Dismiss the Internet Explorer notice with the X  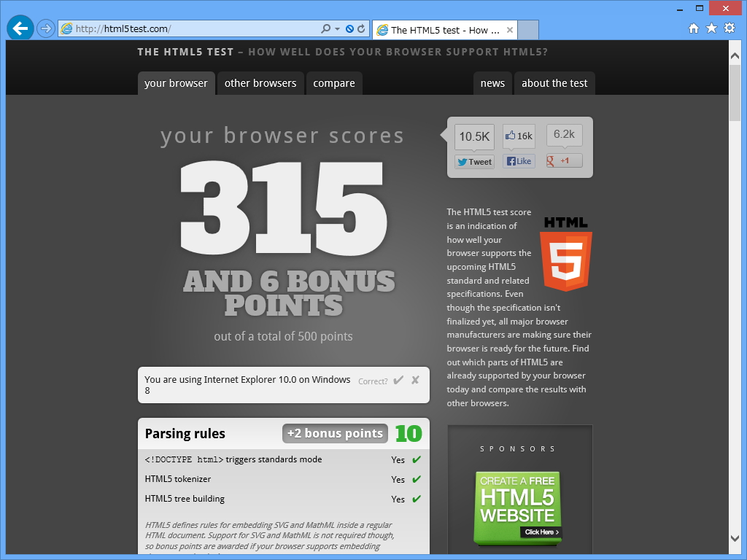[414, 380]
